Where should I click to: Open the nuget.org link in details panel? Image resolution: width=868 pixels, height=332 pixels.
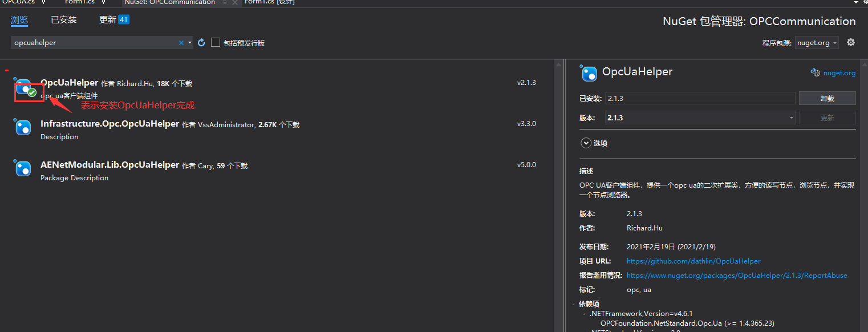(x=839, y=72)
